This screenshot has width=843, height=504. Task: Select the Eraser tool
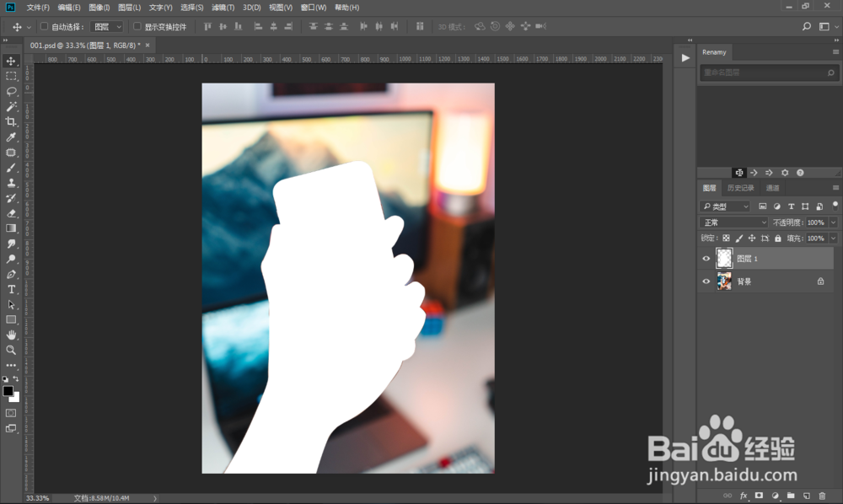click(x=11, y=213)
